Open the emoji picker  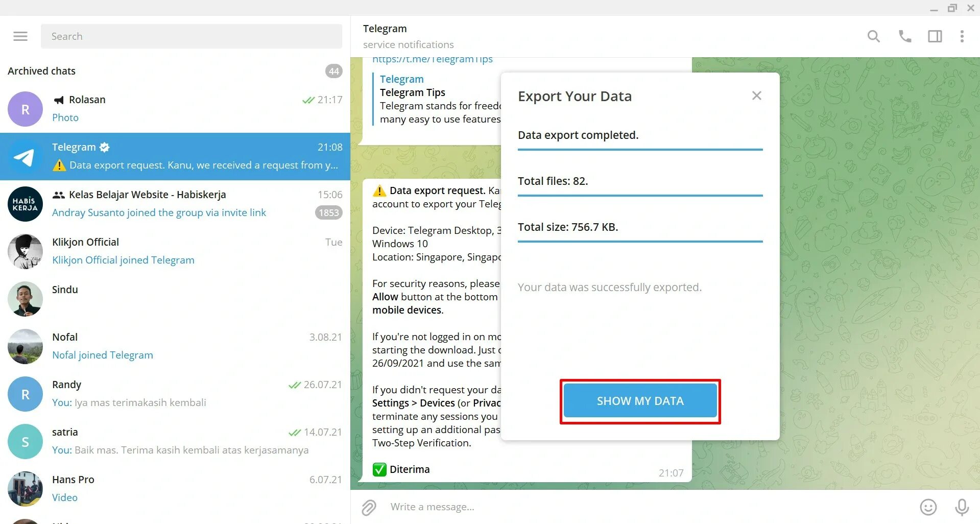928,507
